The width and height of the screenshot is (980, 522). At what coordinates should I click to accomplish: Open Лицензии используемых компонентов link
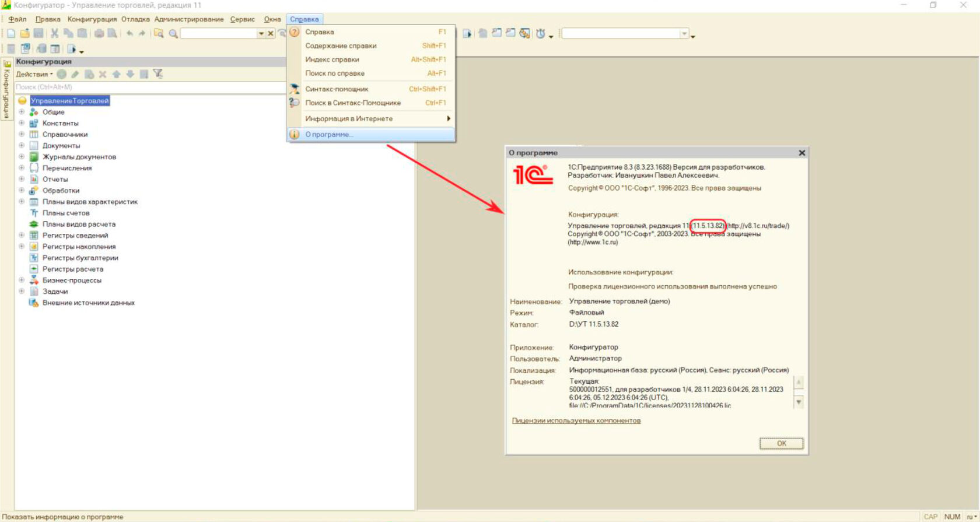(x=576, y=421)
